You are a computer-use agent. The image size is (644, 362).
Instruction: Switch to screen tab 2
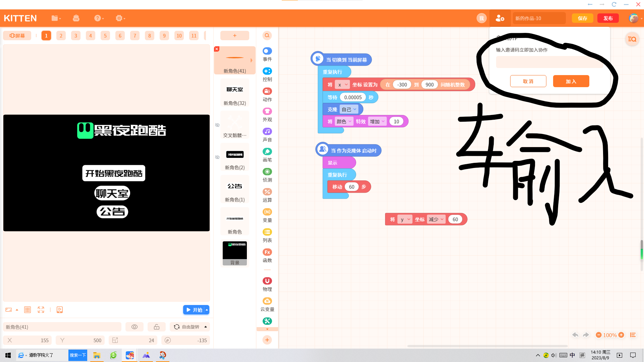[61, 36]
